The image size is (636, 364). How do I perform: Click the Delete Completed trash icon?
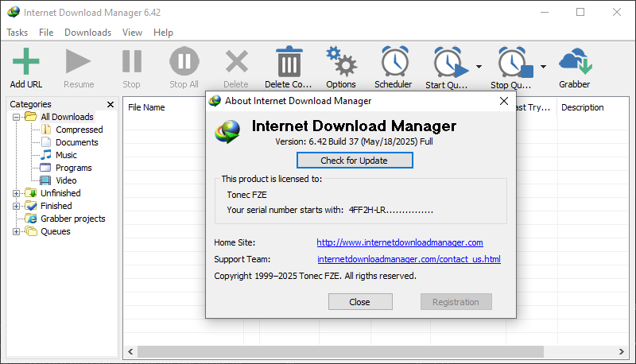[289, 61]
